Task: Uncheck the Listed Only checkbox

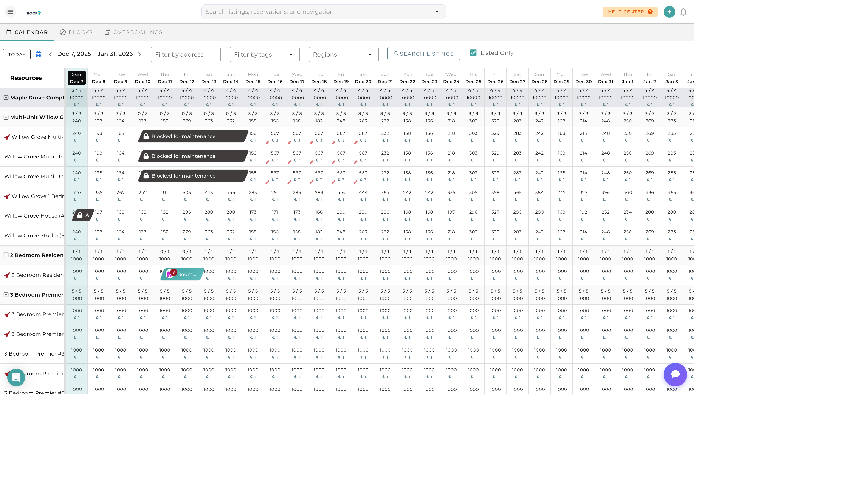Action: [x=473, y=53]
